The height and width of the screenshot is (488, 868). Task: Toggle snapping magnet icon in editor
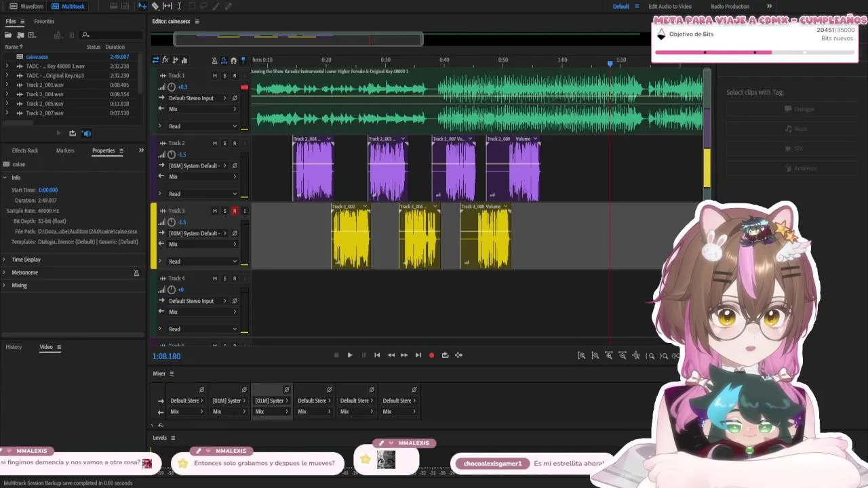click(234, 60)
